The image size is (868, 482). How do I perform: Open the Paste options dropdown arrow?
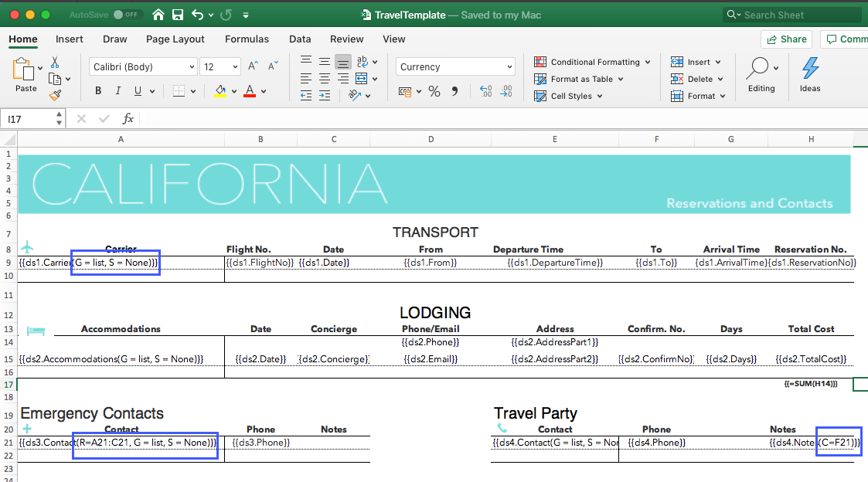click(40, 68)
